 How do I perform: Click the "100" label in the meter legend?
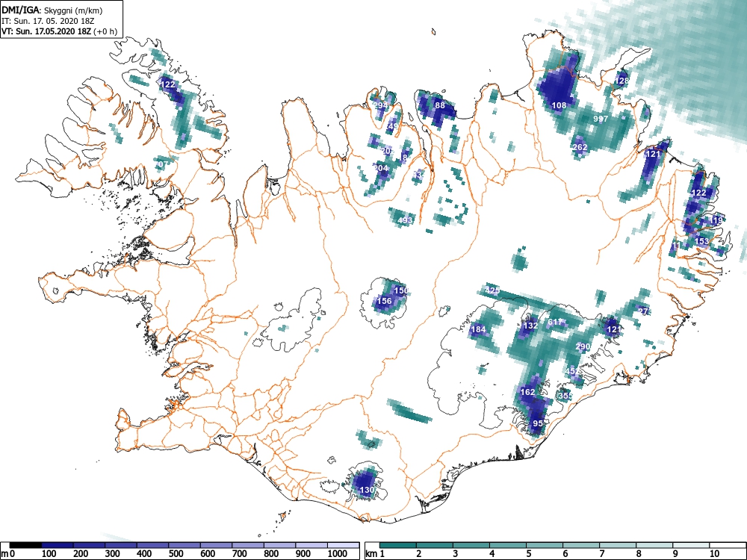(x=49, y=554)
